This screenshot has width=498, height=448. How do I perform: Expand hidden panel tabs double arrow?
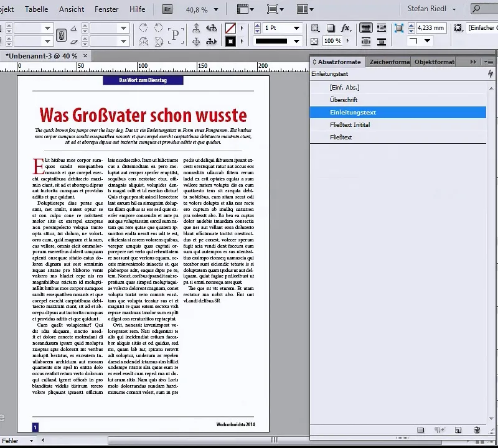click(473, 62)
